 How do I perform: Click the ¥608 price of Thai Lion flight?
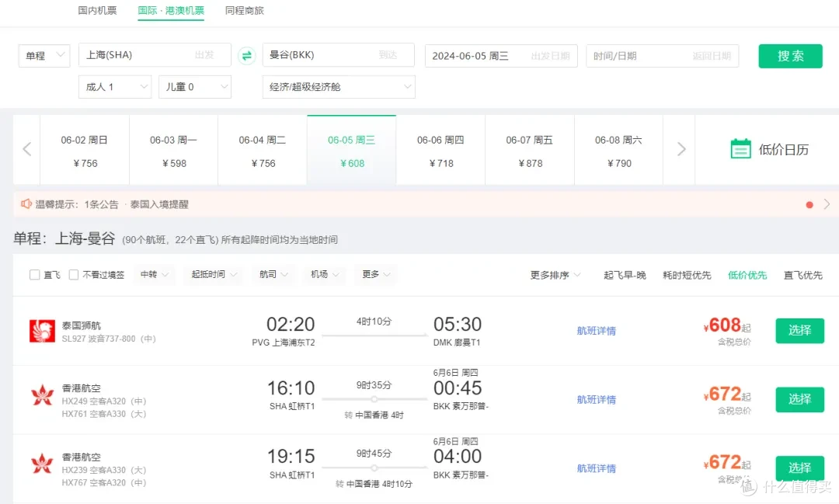pos(727,325)
